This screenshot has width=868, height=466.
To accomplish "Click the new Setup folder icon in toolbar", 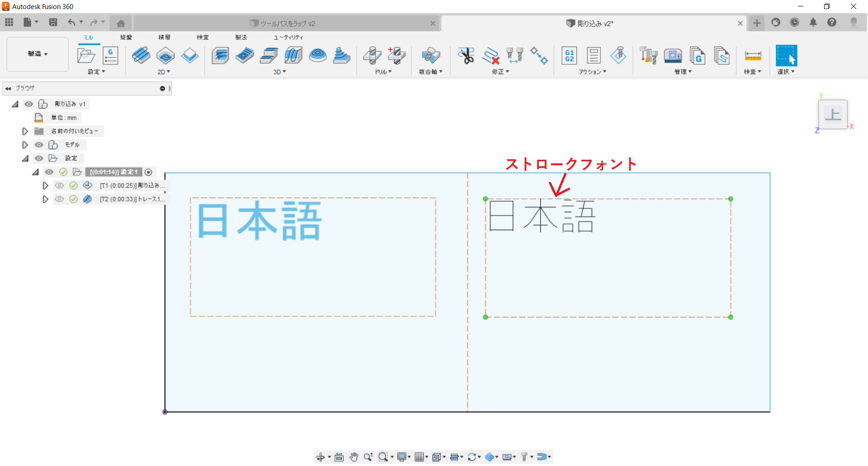I will tap(86, 56).
